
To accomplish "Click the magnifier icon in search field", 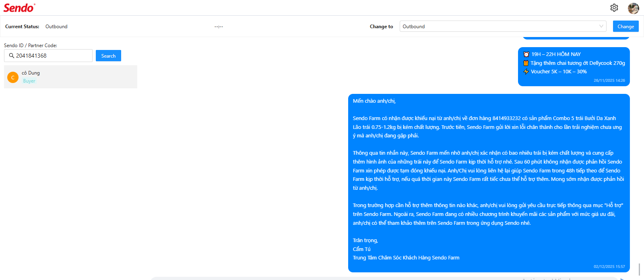I will 12,56.
